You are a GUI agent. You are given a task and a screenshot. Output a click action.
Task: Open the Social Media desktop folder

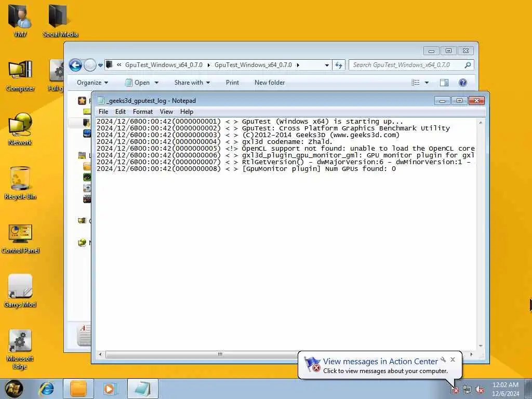pyautogui.click(x=60, y=20)
